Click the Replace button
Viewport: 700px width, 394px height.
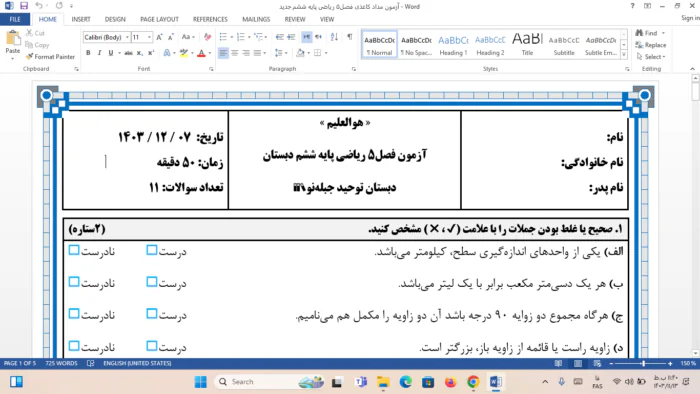650,45
